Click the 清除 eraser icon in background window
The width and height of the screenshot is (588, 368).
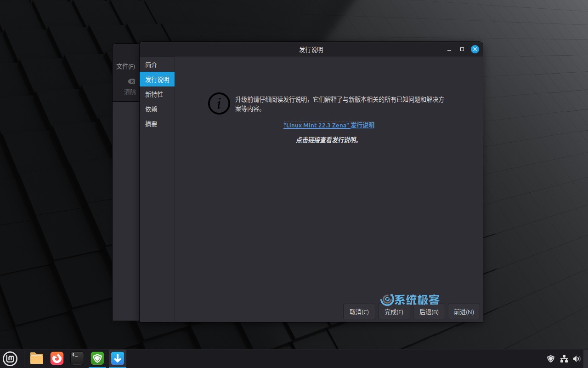coord(131,80)
